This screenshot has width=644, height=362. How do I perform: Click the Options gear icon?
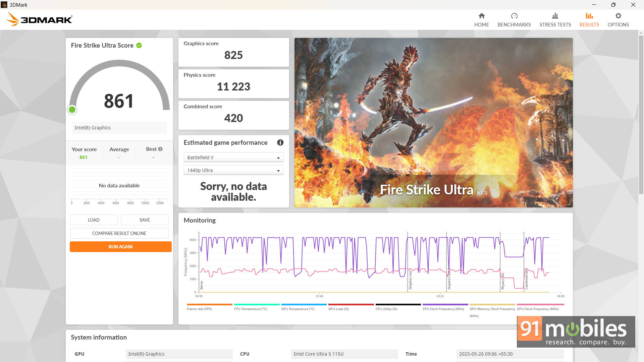[x=618, y=16]
